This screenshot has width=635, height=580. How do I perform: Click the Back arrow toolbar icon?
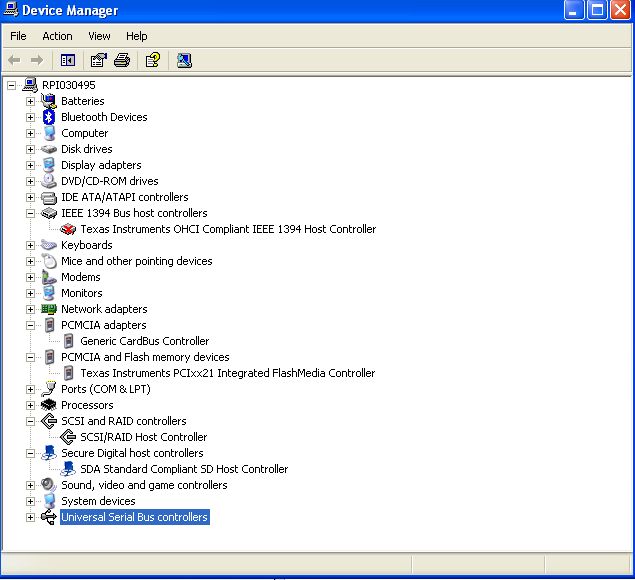click(14, 60)
